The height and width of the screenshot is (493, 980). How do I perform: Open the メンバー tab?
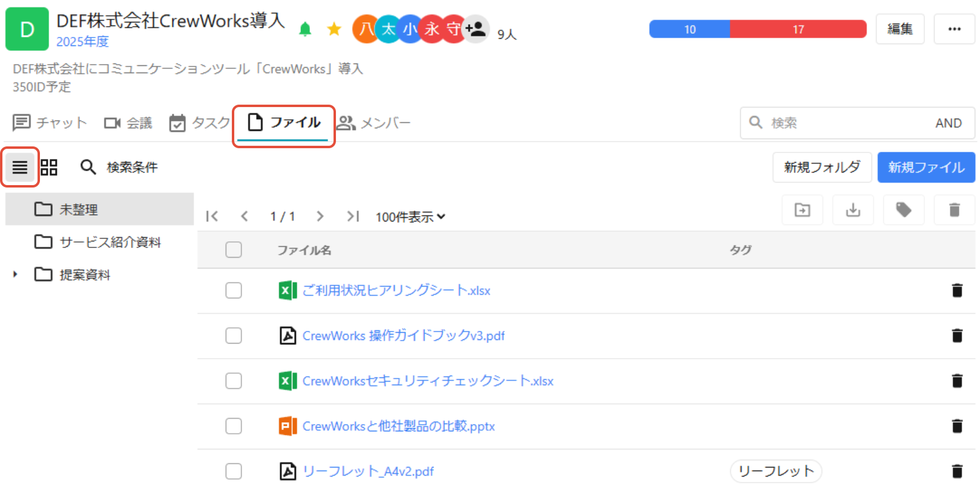373,123
